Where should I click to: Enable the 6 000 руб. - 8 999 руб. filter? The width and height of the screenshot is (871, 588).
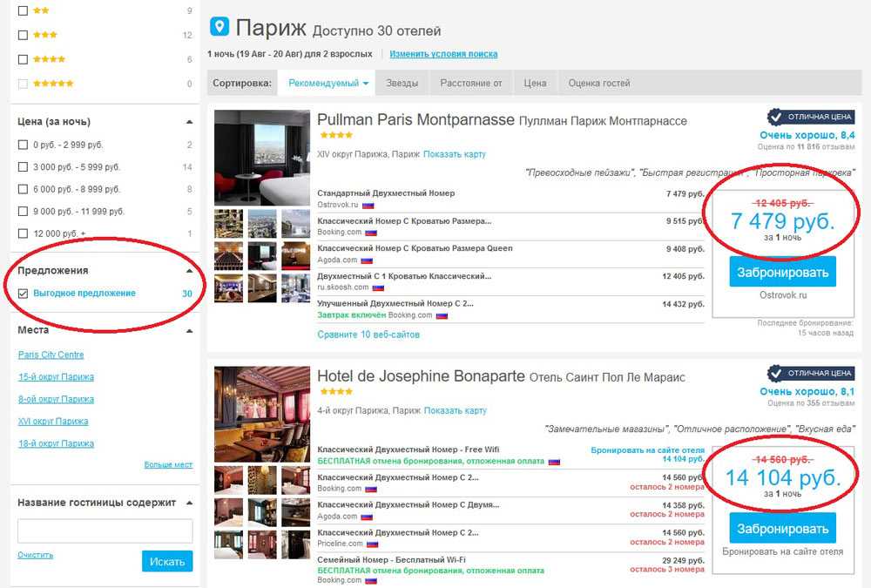click(24, 189)
